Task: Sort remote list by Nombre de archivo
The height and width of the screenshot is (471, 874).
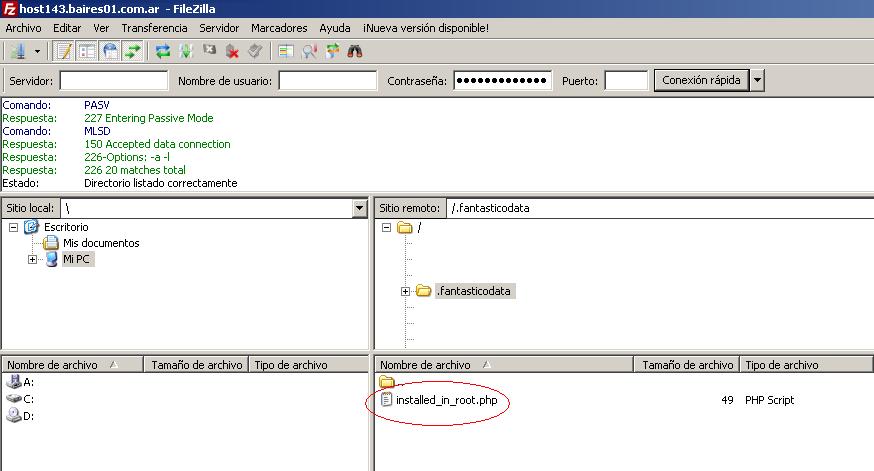Action: [x=504, y=365]
